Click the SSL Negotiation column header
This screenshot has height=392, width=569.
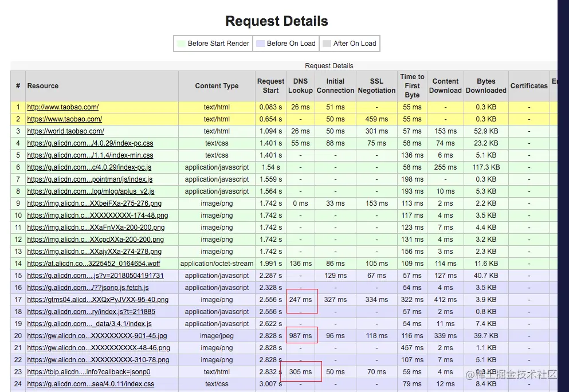click(x=376, y=86)
